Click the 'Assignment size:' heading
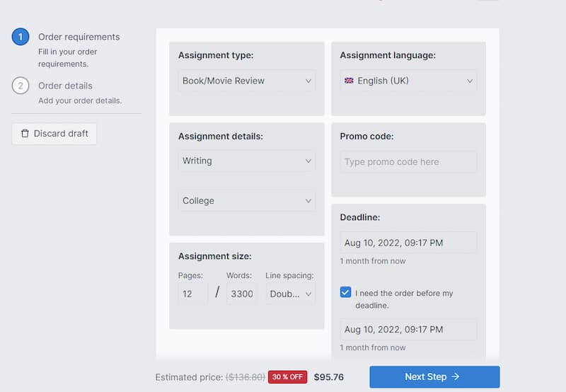 pyautogui.click(x=215, y=256)
